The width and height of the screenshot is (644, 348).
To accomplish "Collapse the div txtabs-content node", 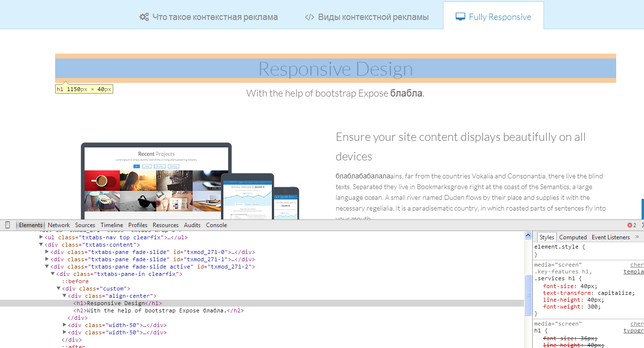I will (x=41, y=245).
